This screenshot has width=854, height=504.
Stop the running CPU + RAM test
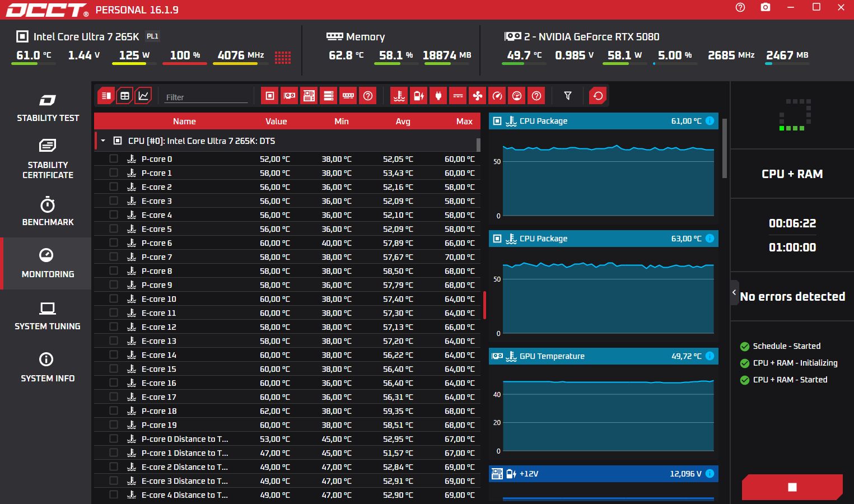pos(792,487)
